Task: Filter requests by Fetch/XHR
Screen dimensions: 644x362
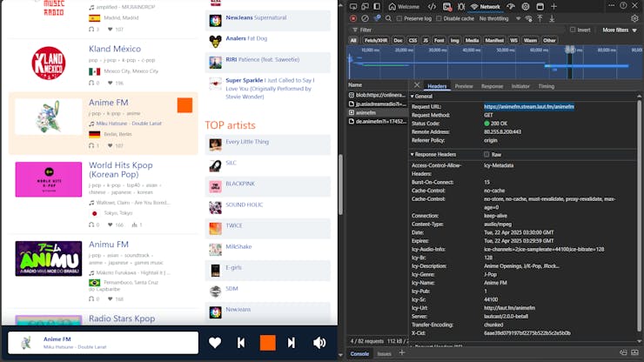Action: [x=376, y=40]
